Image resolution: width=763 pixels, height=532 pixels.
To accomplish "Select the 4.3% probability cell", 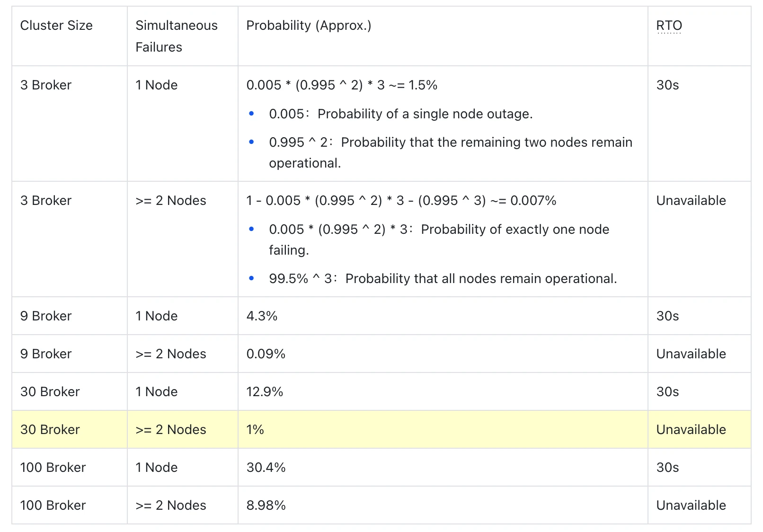I will (x=262, y=316).
